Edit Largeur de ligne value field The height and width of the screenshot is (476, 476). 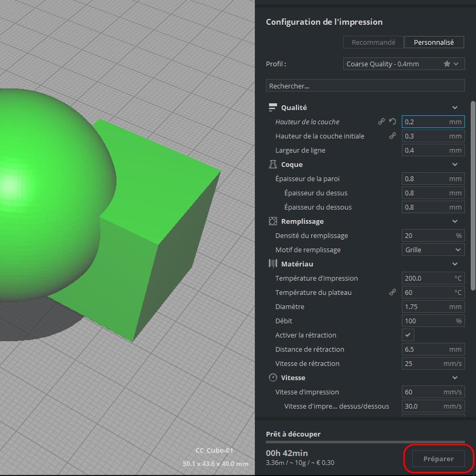point(433,150)
